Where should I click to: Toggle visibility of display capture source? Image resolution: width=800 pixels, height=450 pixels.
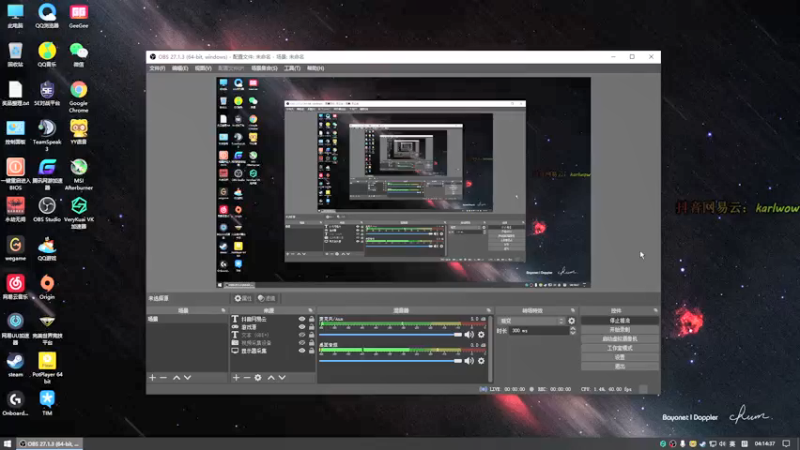(x=302, y=351)
